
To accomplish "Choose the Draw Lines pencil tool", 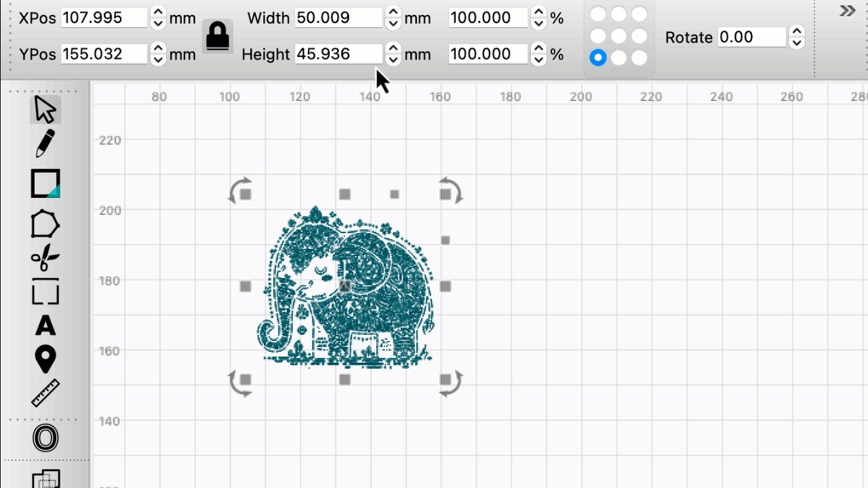I will [x=45, y=144].
